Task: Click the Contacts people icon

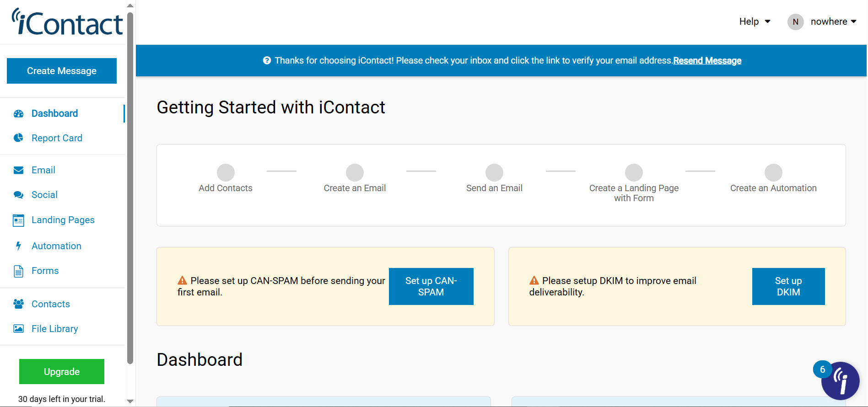Action: tap(18, 304)
